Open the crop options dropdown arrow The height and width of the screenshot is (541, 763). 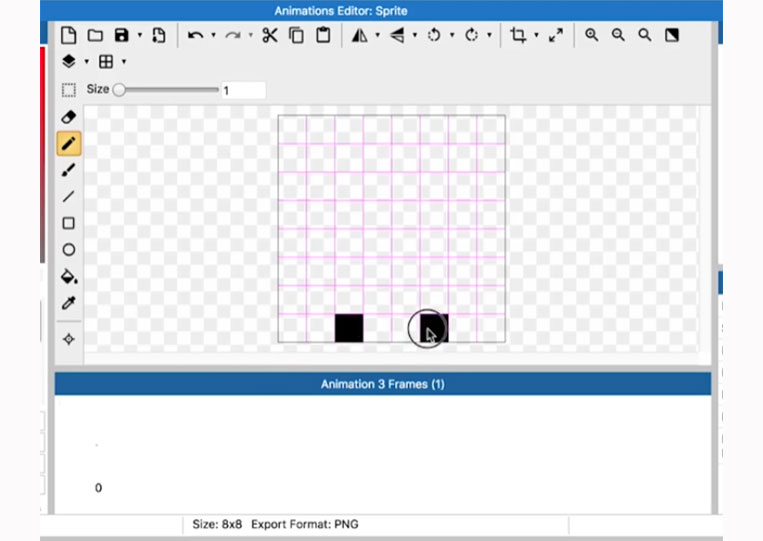[536, 35]
